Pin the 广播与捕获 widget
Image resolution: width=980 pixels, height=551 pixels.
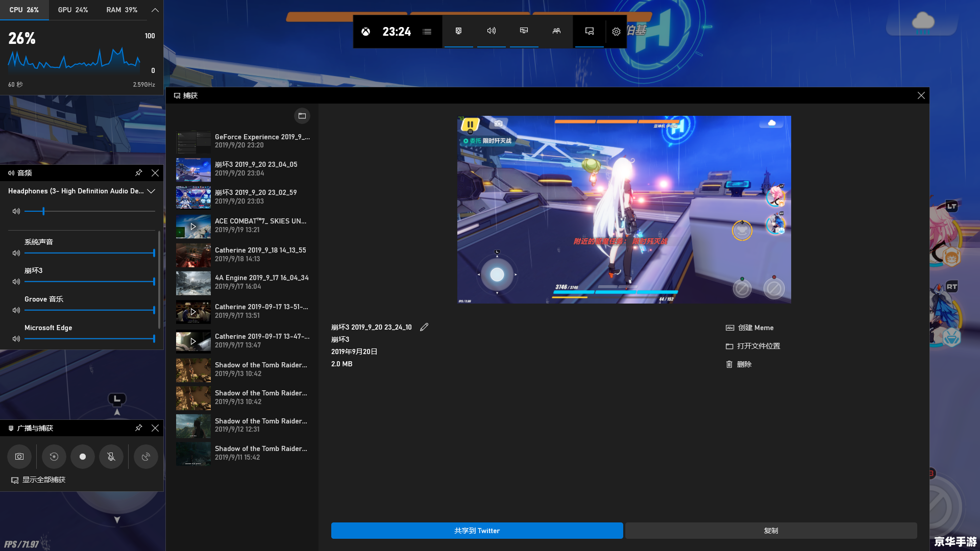click(138, 428)
